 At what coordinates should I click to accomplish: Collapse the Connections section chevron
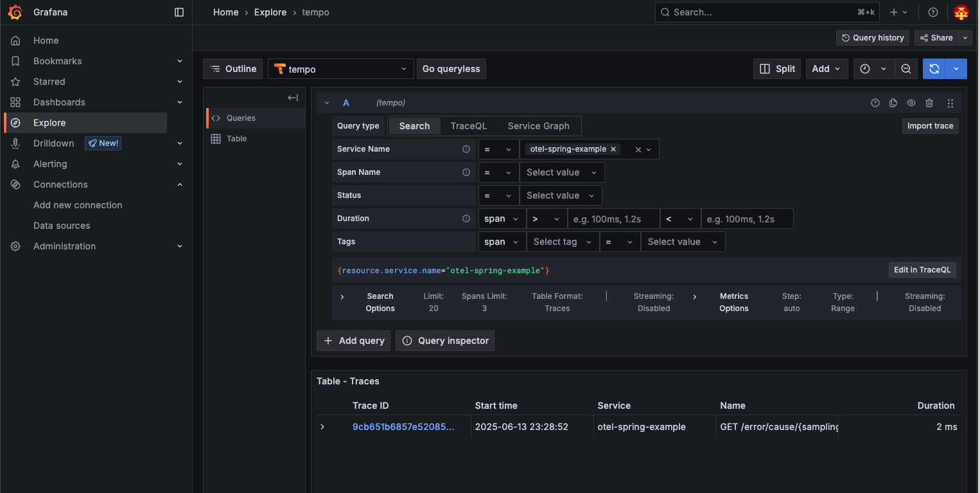[x=180, y=184]
